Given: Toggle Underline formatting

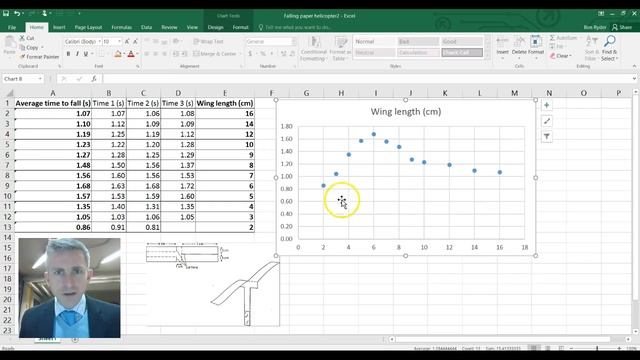Looking at the screenshot, I should (x=86, y=54).
